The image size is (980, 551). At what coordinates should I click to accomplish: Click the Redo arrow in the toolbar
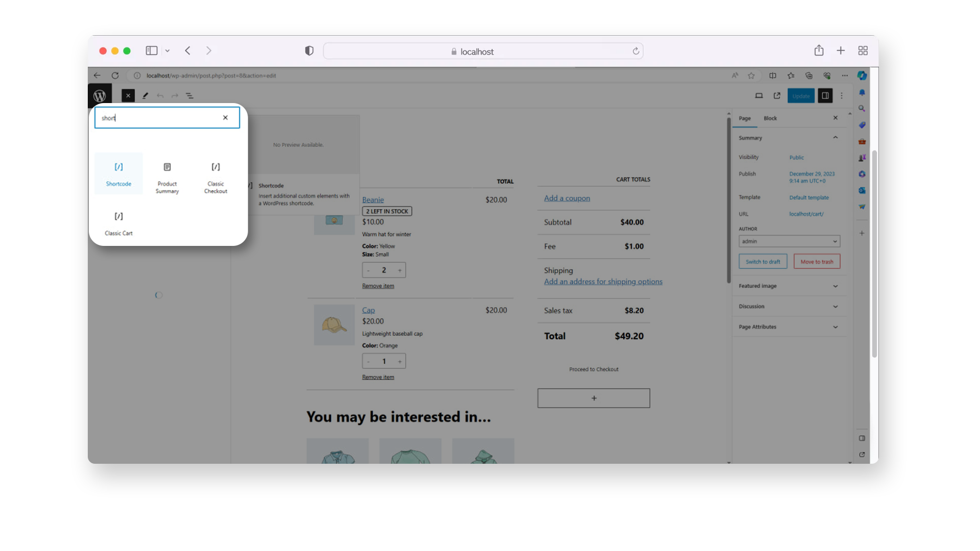175,95
